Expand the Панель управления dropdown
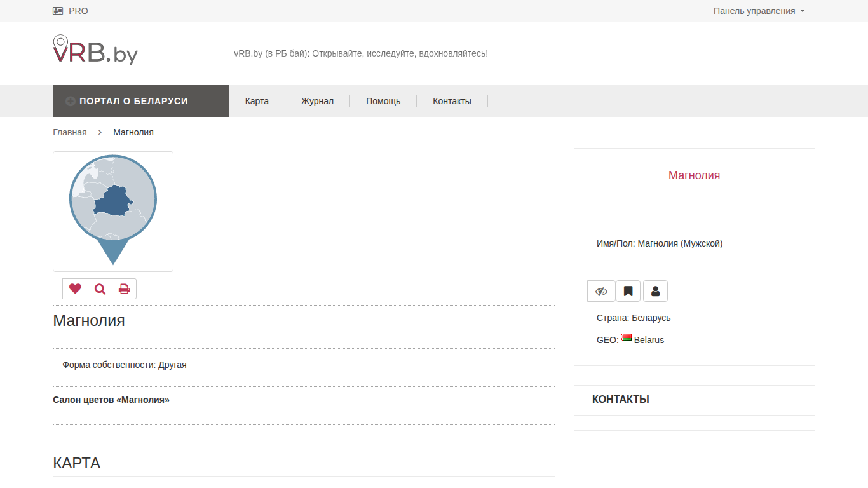 [x=759, y=11]
